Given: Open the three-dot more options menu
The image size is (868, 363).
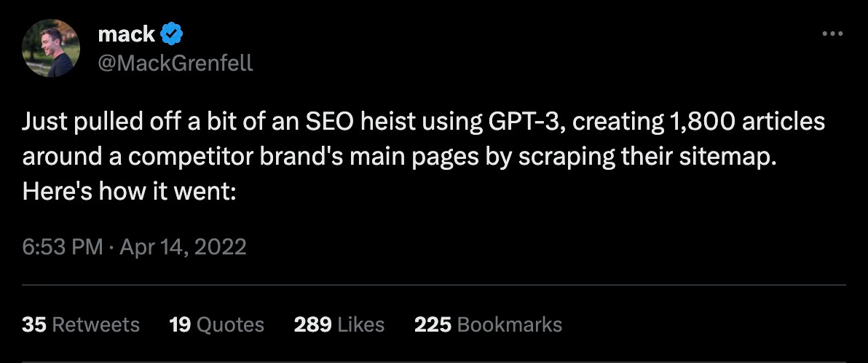Looking at the screenshot, I should (831, 34).
